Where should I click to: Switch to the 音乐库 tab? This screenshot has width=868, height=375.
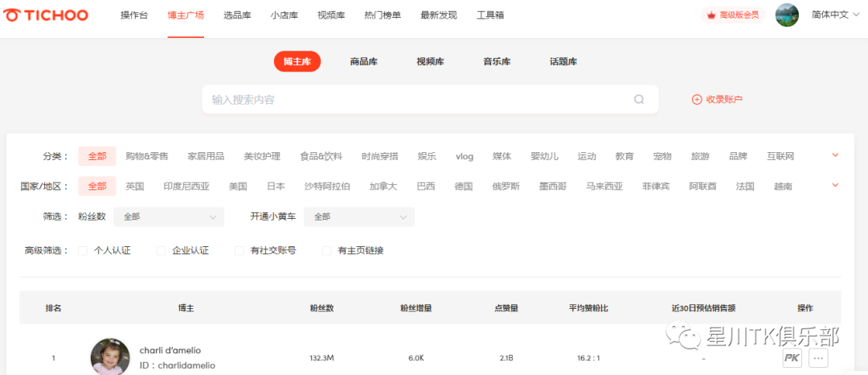[497, 61]
